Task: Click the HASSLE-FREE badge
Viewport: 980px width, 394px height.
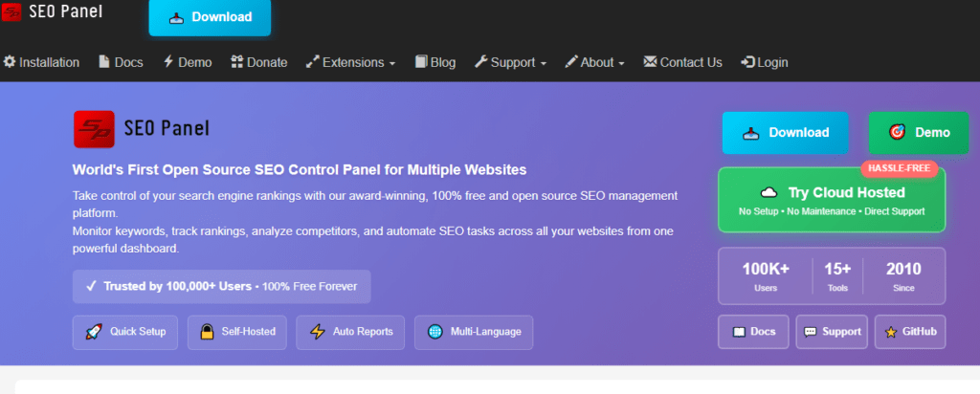Action: pyautogui.click(x=900, y=168)
